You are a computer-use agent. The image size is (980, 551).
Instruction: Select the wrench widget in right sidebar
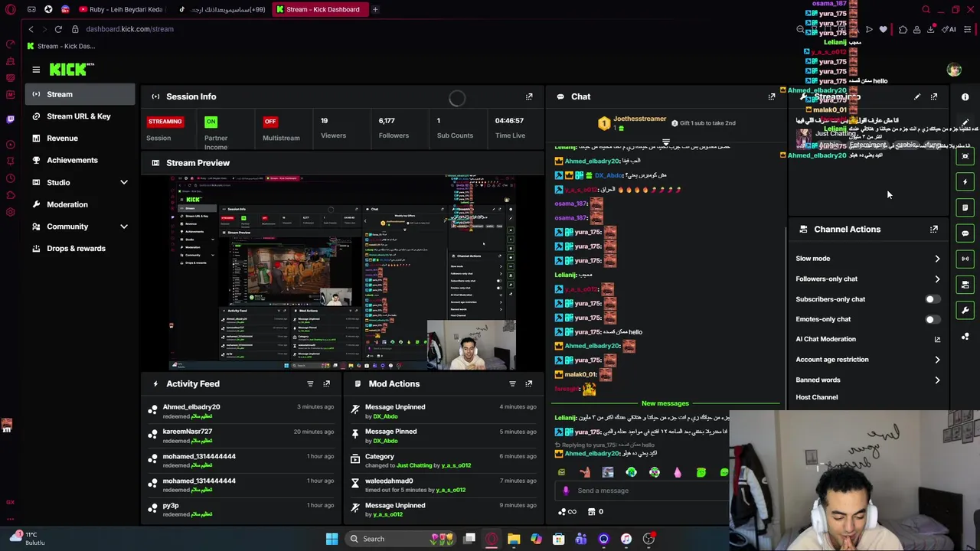coord(965,310)
